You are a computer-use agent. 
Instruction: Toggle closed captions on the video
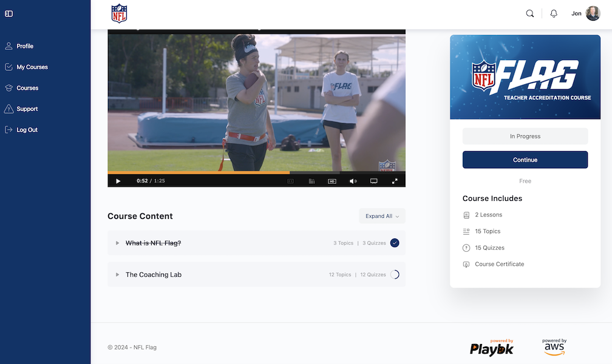290,181
